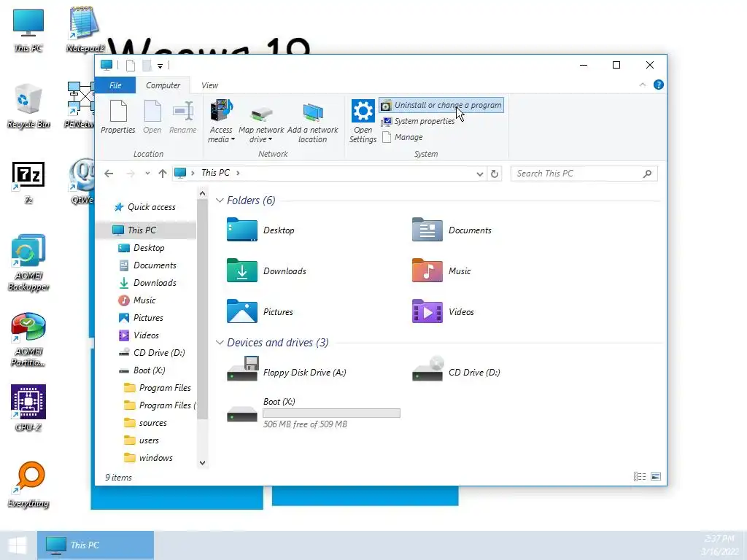Click navigation pane scrollbar up arrow

coord(202,193)
